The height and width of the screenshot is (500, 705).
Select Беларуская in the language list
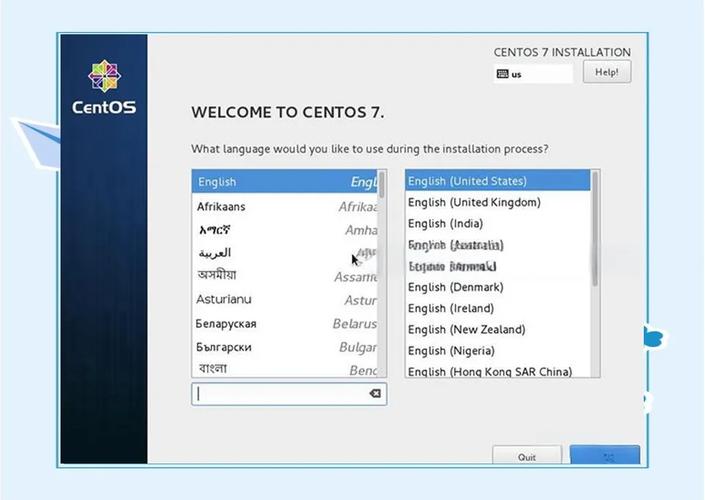(285, 323)
